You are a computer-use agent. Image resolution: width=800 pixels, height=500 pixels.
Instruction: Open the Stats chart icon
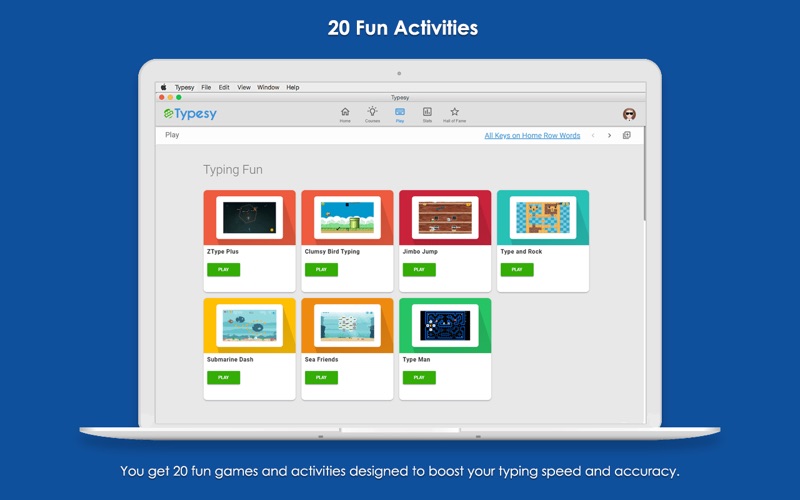tap(427, 114)
